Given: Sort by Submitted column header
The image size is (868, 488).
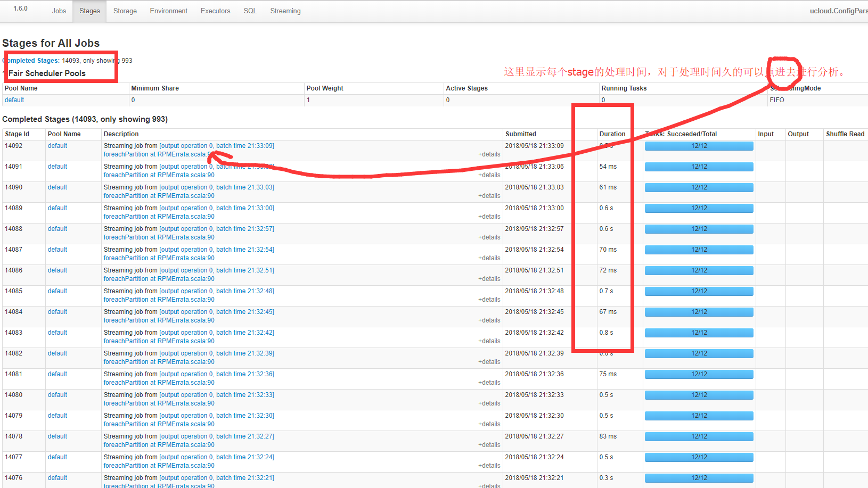Looking at the screenshot, I should point(521,134).
